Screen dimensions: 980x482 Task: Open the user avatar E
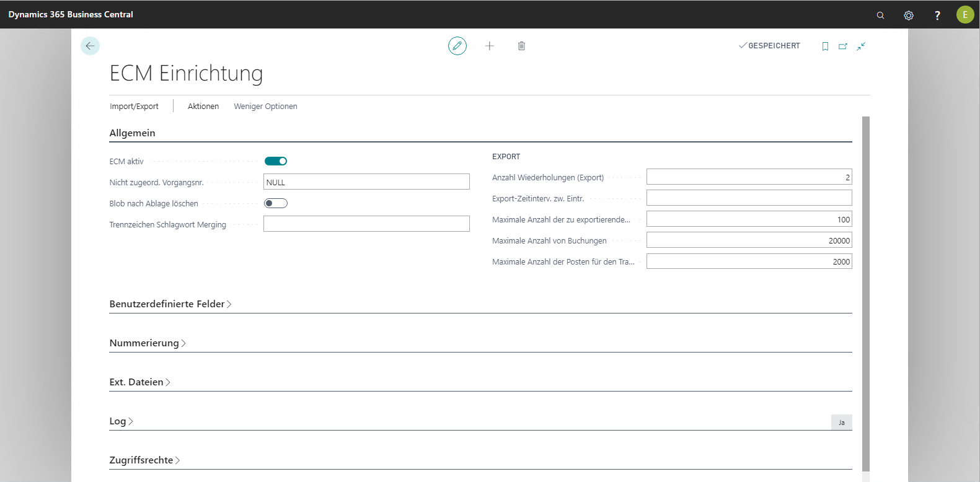pos(965,15)
